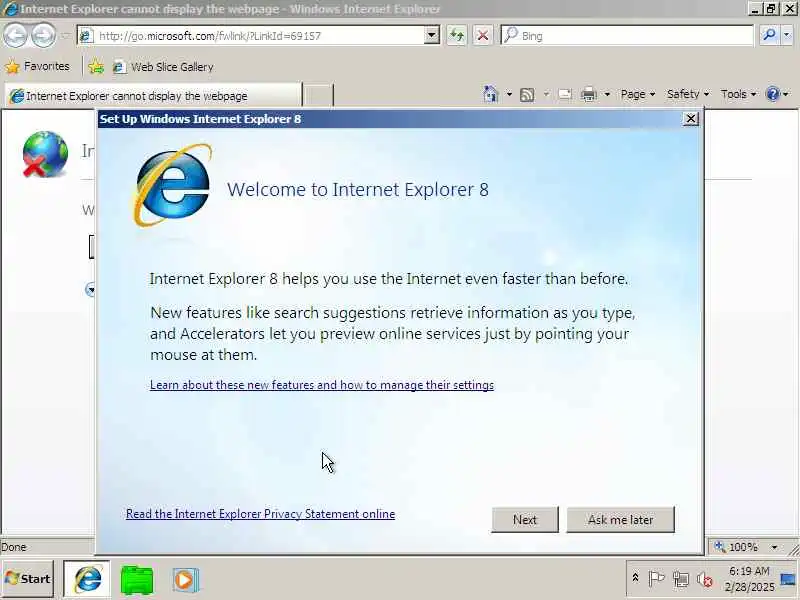
Task: Open Web Slice Gallery link
Action: pyautogui.click(x=163, y=67)
